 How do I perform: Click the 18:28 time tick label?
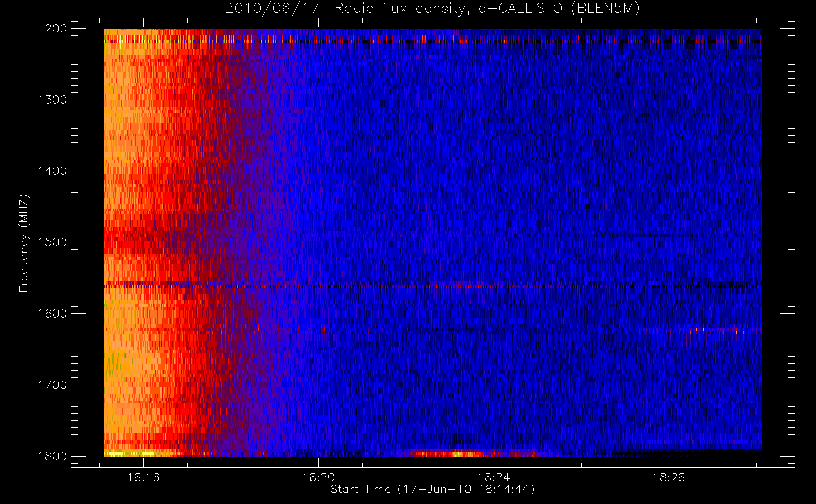pyautogui.click(x=669, y=477)
